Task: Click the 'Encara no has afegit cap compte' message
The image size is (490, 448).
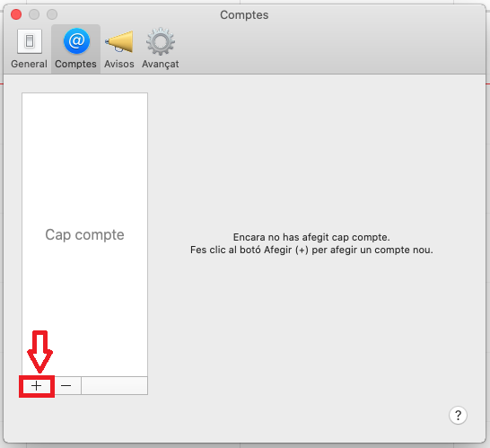Action: coord(311,237)
